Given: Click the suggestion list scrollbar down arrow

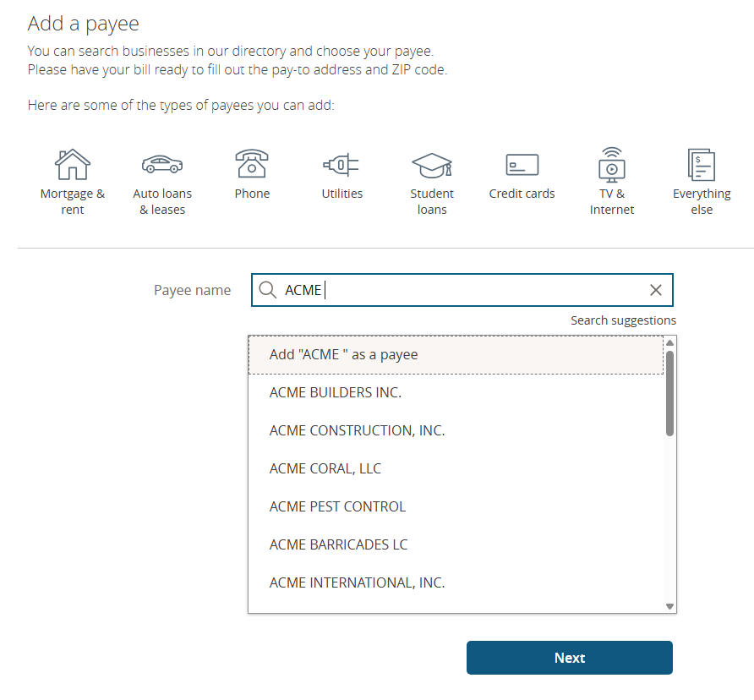Looking at the screenshot, I should pos(669,607).
